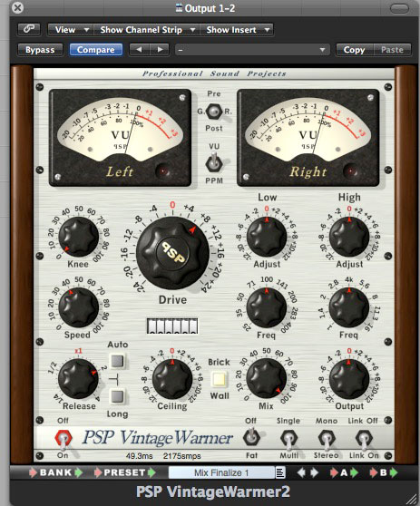Click the green arrow next to A
420x506 pixels.
(x=355, y=472)
